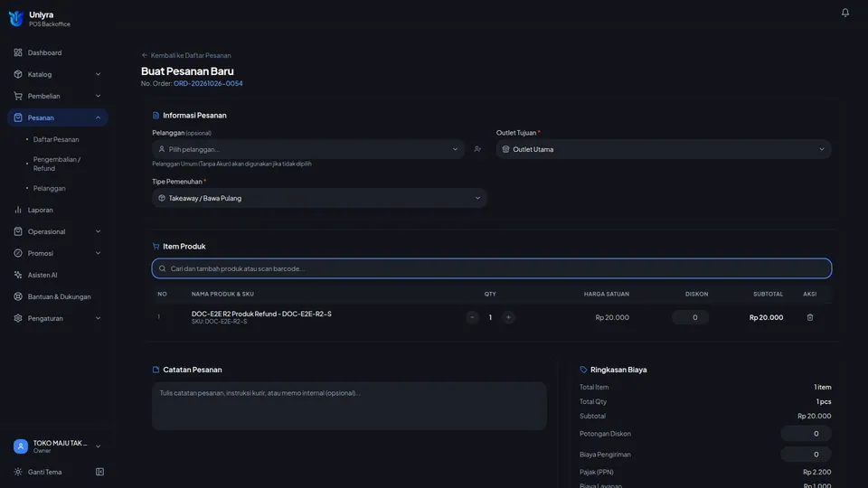The width and height of the screenshot is (868, 488).
Task: Click the user avatar icon
Action: (x=21, y=446)
